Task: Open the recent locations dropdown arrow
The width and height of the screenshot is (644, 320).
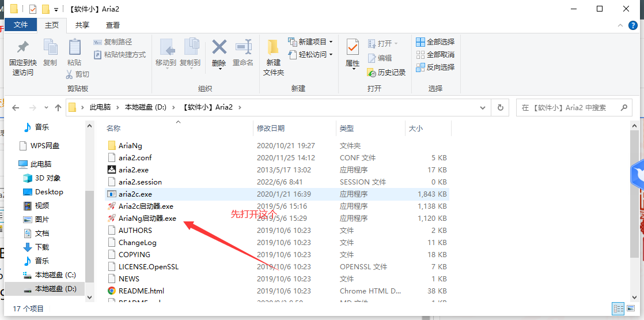Action: 46,108
